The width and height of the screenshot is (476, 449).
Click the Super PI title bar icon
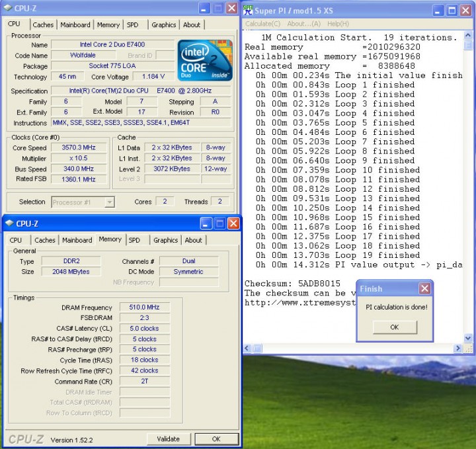pos(249,10)
